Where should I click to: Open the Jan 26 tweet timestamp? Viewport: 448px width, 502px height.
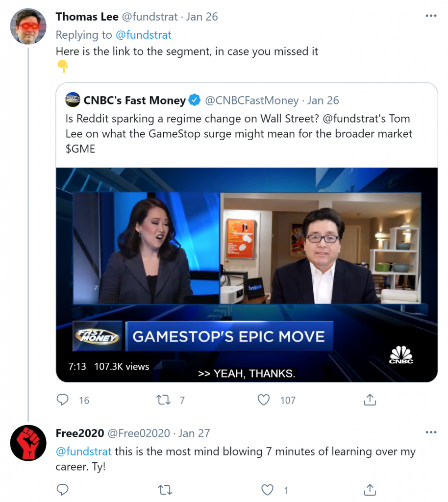[x=202, y=17]
